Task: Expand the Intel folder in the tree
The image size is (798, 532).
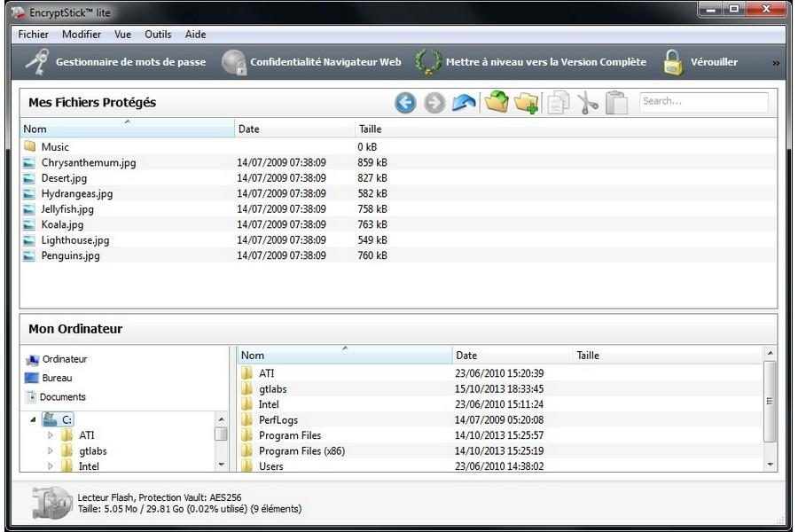Action: pyautogui.click(x=50, y=465)
